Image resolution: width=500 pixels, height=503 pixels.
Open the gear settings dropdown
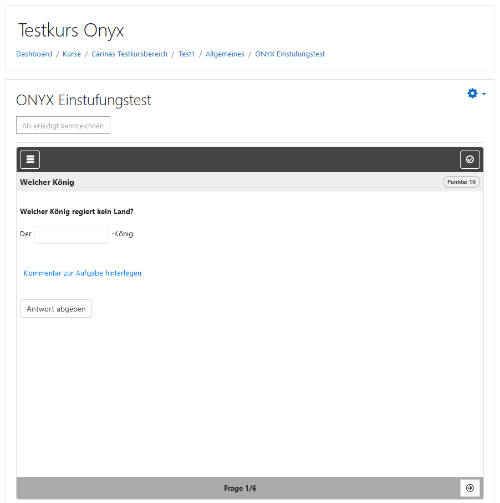(476, 93)
